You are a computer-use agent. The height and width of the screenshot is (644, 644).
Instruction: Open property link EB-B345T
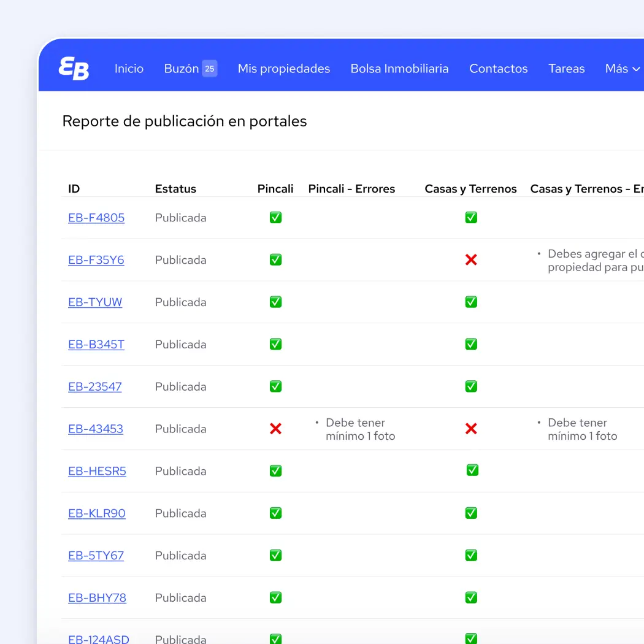[96, 345]
